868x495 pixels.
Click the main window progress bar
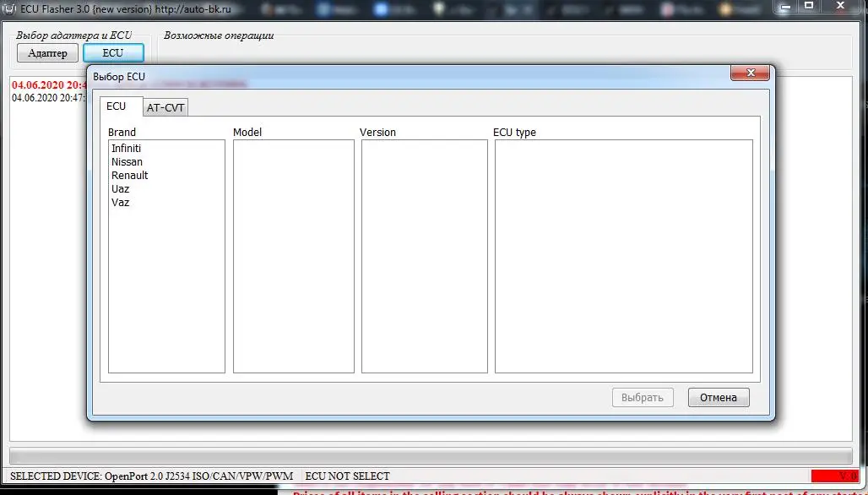click(431, 456)
